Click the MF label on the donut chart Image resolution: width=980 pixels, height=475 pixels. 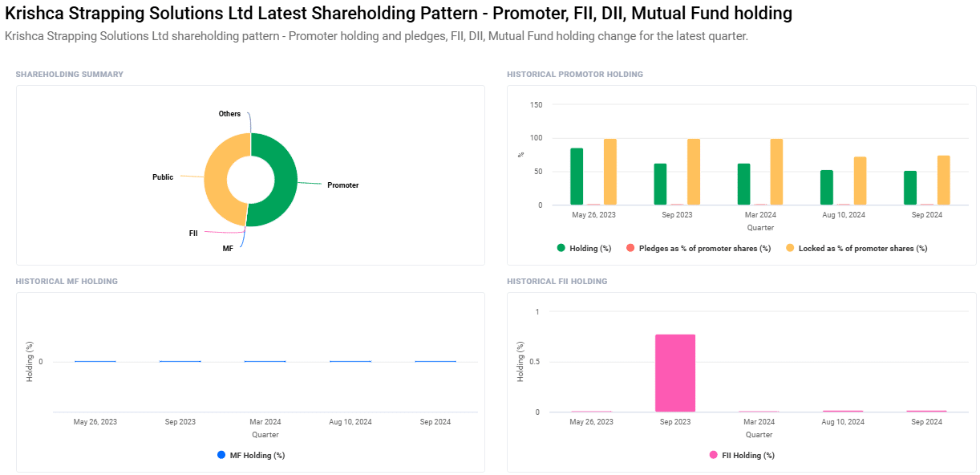(228, 248)
